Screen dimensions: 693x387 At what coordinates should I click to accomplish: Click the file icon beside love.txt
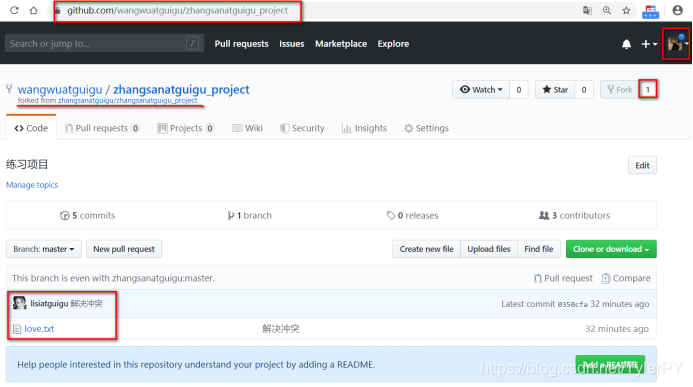click(x=17, y=329)
